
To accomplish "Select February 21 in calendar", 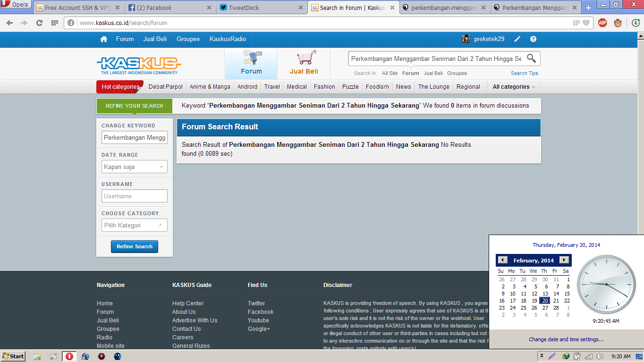I will (556, 301).
